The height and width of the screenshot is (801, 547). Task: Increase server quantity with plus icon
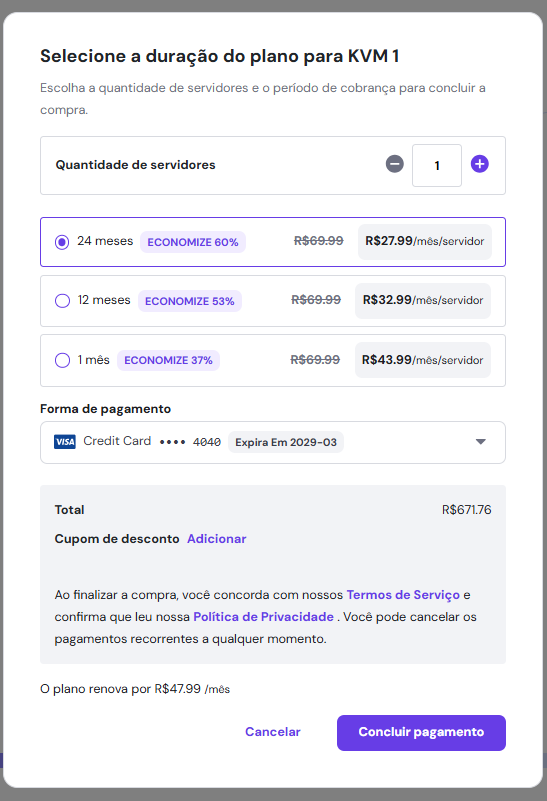[x=480, y=164]
